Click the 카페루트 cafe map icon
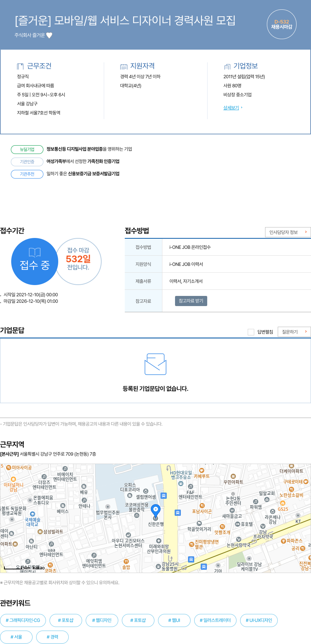Image resolution: width=311 pixels, height=644 pixels. coord(202,471)
